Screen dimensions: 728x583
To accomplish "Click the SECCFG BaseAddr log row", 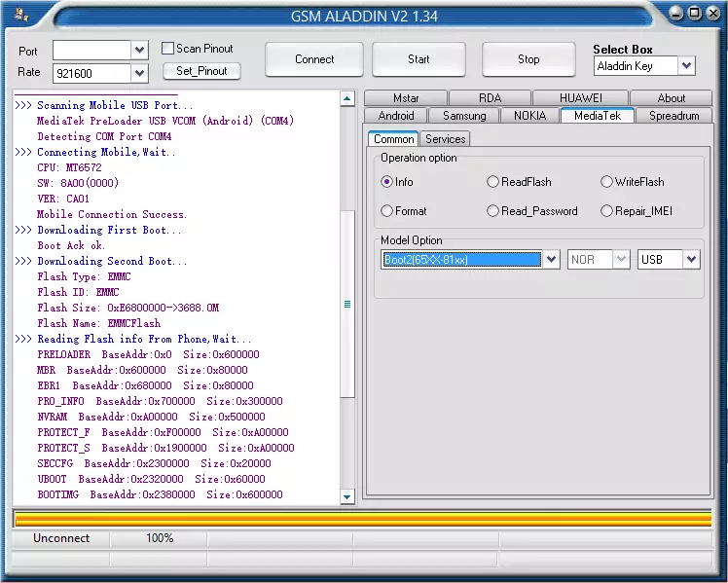I will (x=154, y=463).
